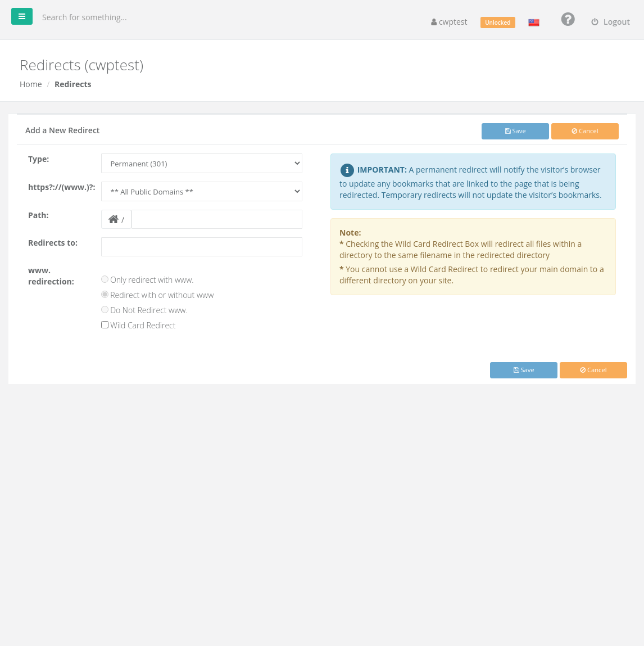The height and width of the screenshot is (646, 644).
Task: Click the cwptest user link
Action: (449, 22)
